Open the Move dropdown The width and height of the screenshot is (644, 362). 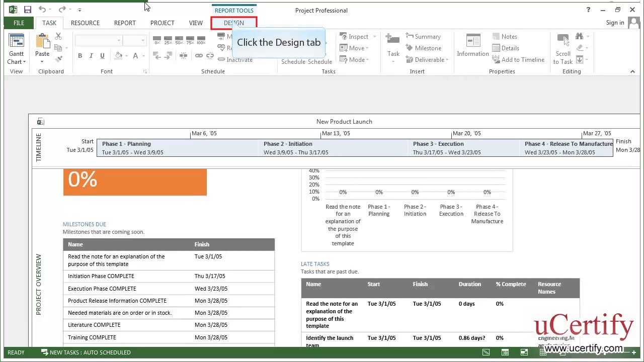pos(355,48)
